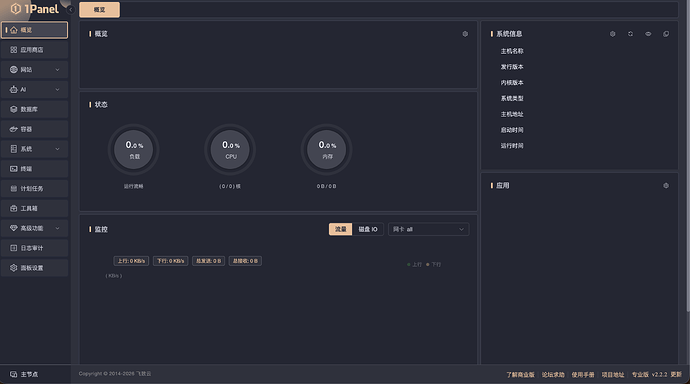Screen dimensions: 690x384
Task: Expand the 高级功能 menu chevron
Action: coord(57,228)
